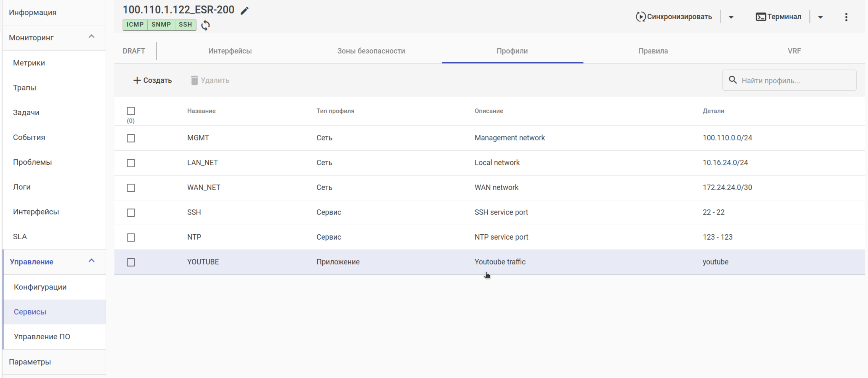The image size is (868, 378).
Task: Open the Terminal console icon
Action: [x=761, y=17]
